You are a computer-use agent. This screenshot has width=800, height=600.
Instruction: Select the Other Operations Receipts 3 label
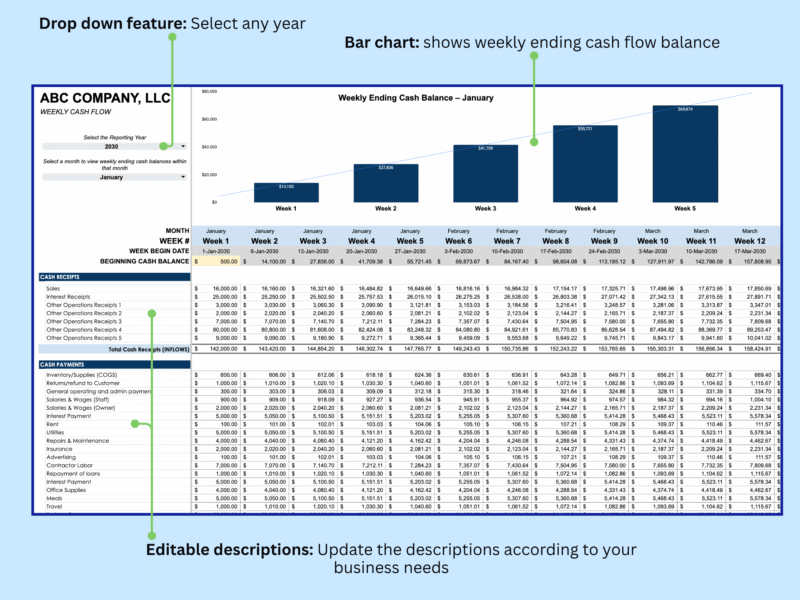[x=84, y=321]
